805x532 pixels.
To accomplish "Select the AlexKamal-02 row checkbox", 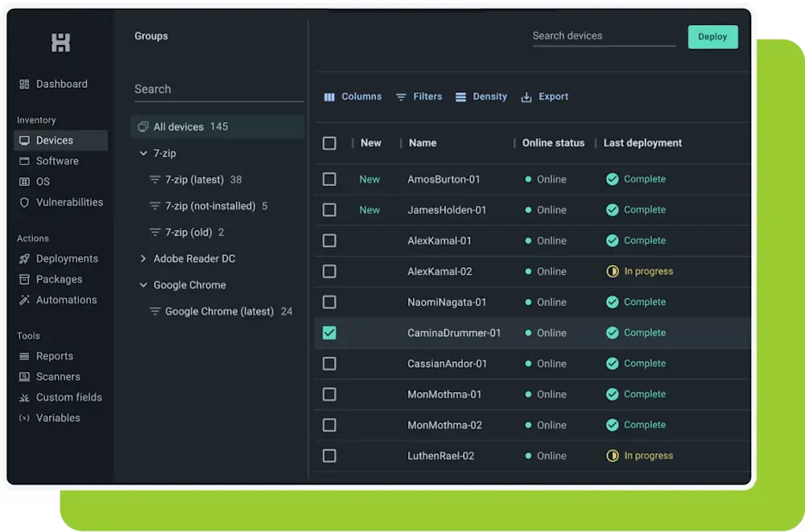I will pyautogui.click(x=329, y=271).
